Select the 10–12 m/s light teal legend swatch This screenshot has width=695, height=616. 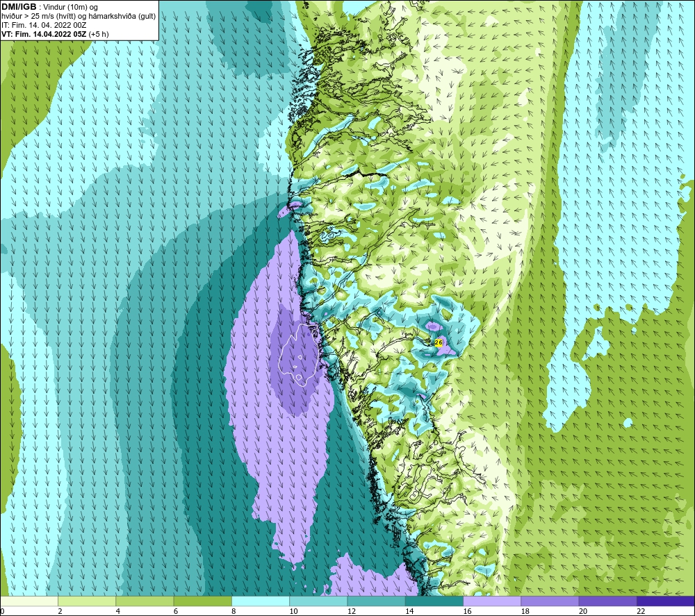[x=318, y=601]
